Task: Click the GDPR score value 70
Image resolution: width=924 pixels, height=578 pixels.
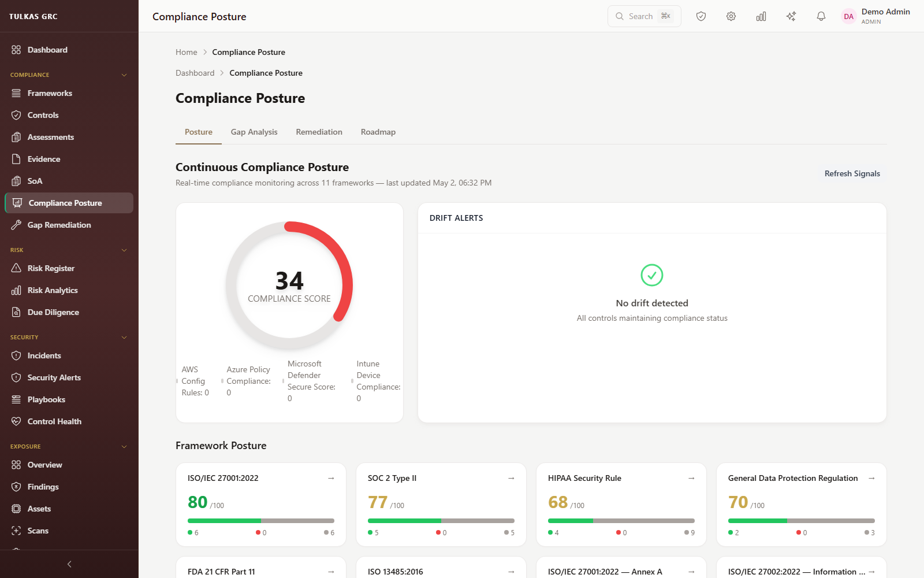Action: (x=738, y=502)
